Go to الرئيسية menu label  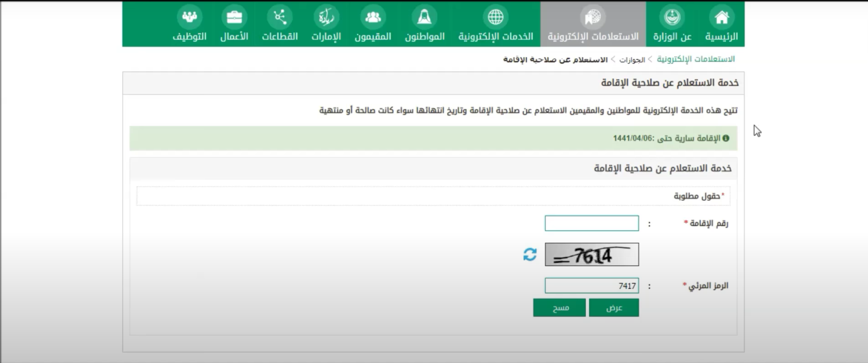tap(722, 36)
